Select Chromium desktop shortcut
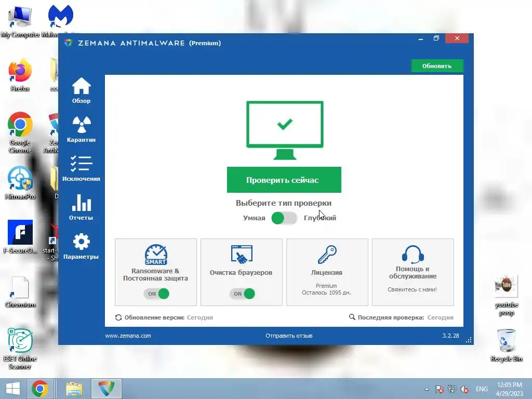This screenshot has height=399, width=532. pos(20,292)
